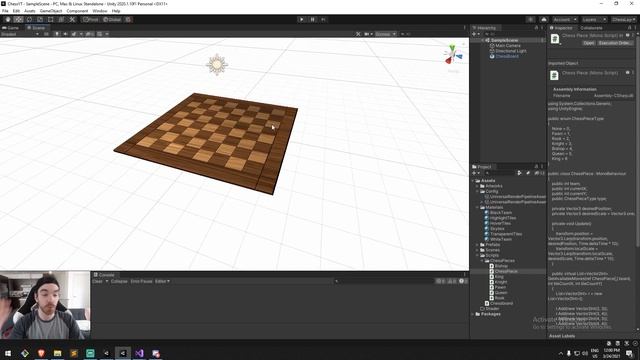The height and width of the screenshot is (360, 640).
Task: Toggle scene lighting
Action: coord(57,34)
